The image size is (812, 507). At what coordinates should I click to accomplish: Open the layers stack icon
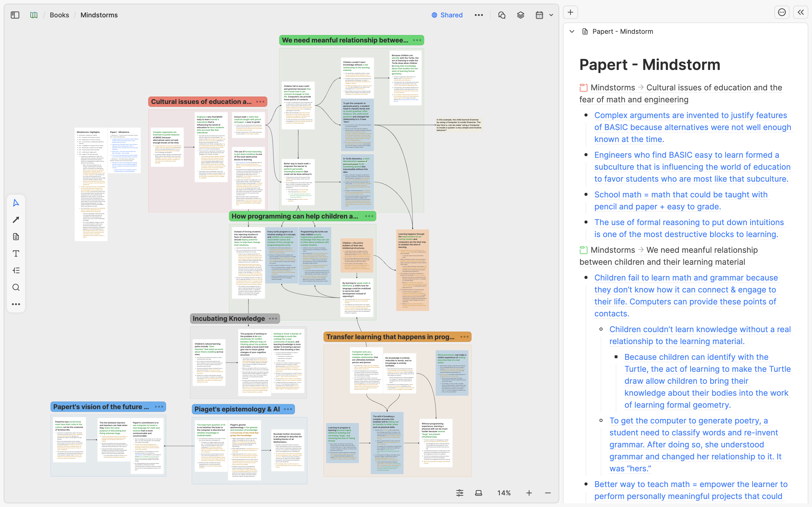520,15
